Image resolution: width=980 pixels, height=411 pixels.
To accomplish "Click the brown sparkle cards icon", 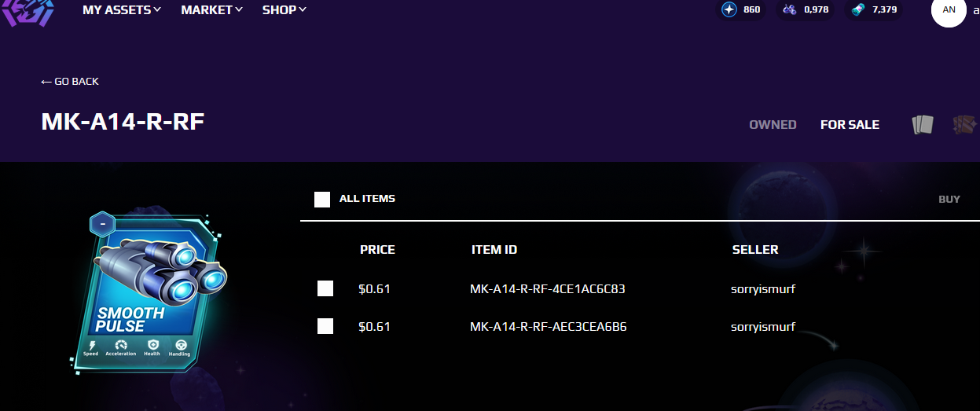I will 964,124.
